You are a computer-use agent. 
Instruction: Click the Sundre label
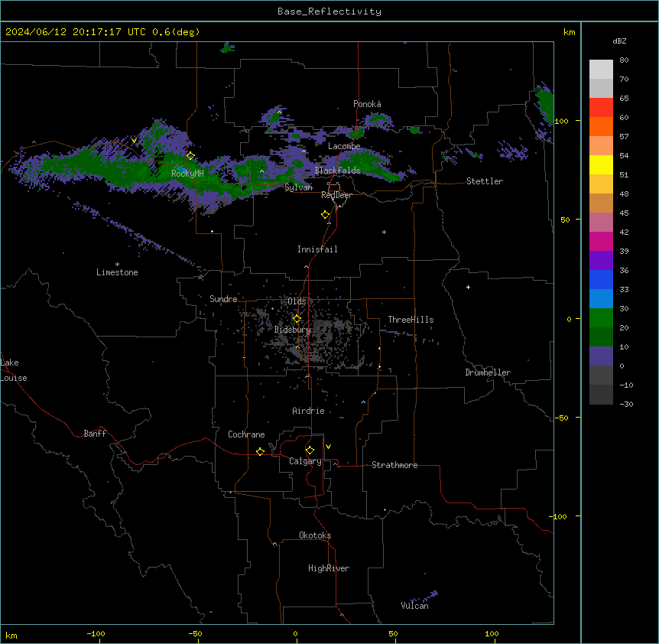click(x=223, y=299)
